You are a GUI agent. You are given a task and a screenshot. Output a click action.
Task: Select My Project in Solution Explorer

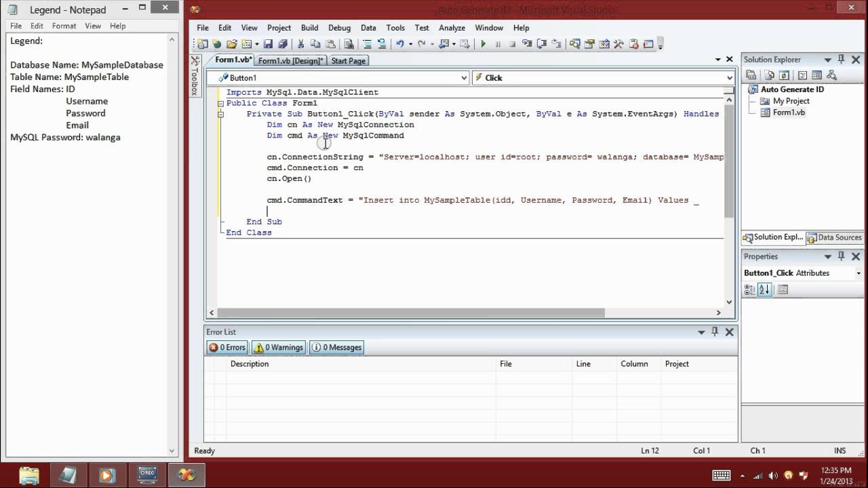(x=791, y=101)
